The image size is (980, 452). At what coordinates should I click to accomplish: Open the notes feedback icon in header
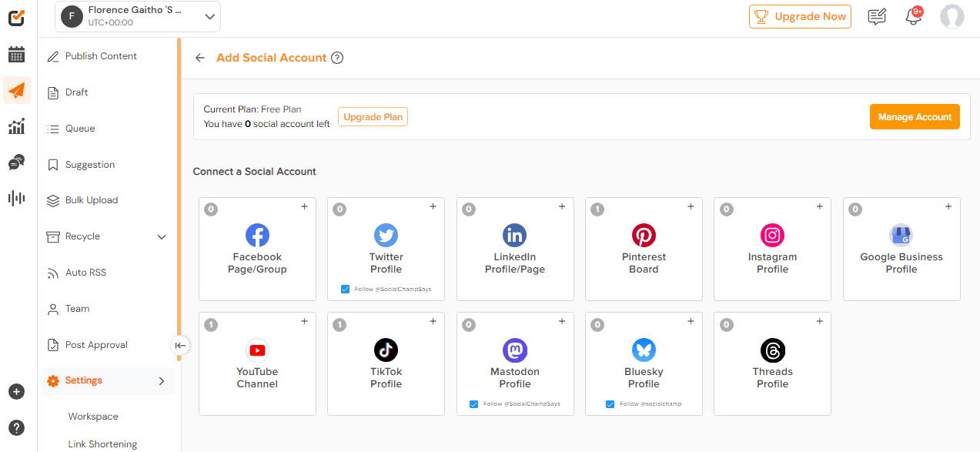(877, 17)
